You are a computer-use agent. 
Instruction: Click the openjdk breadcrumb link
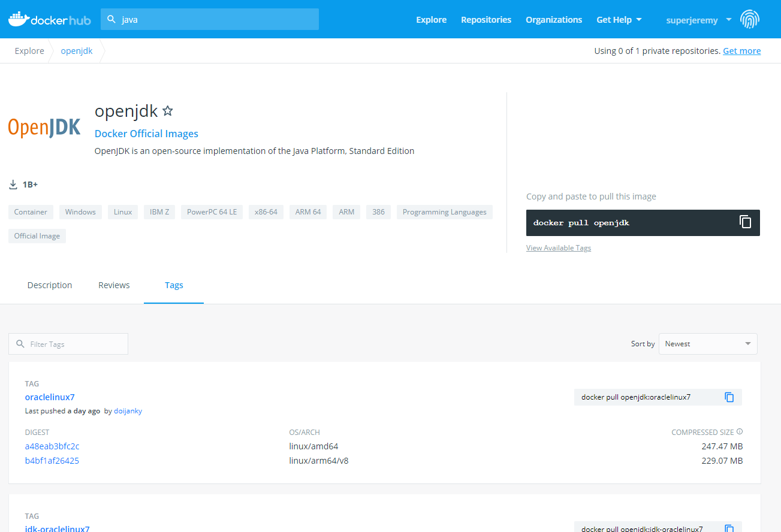(77, 51)
